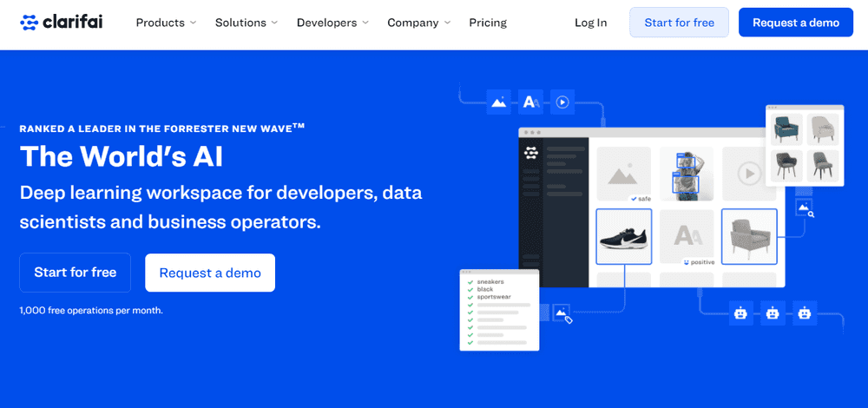
Task: Click the placeholder mountain image tile
Action: [624, 174]
